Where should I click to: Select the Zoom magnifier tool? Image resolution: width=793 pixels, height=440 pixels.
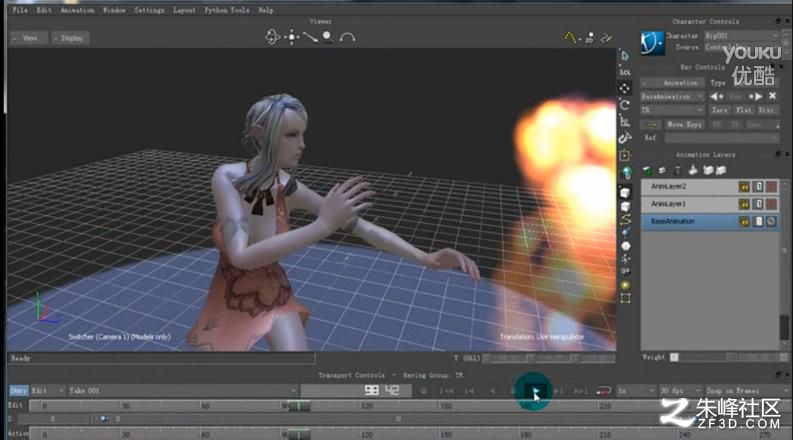point(328,37)
